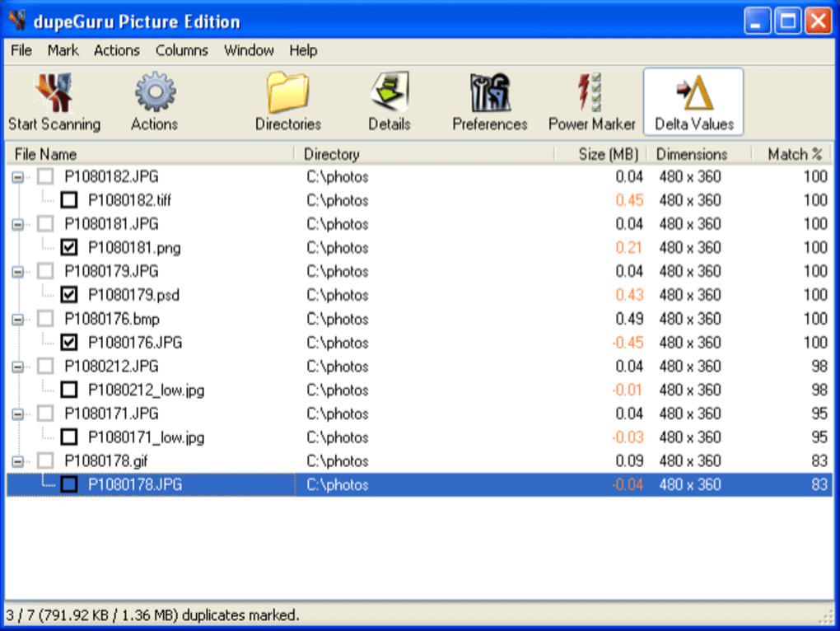Click the dupeGuru app icon in titlebar
The width and height of the screenshot is (840, 631).
point(16,21)
